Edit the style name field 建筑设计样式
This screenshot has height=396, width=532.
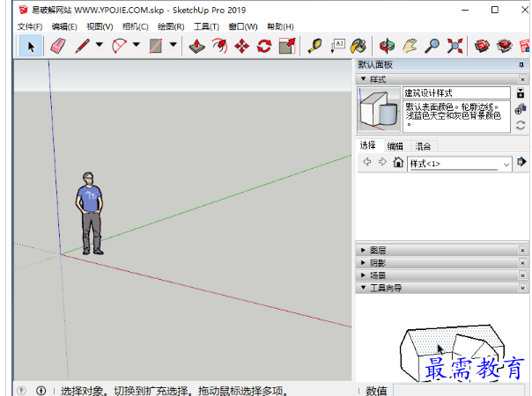pos(456,93)
